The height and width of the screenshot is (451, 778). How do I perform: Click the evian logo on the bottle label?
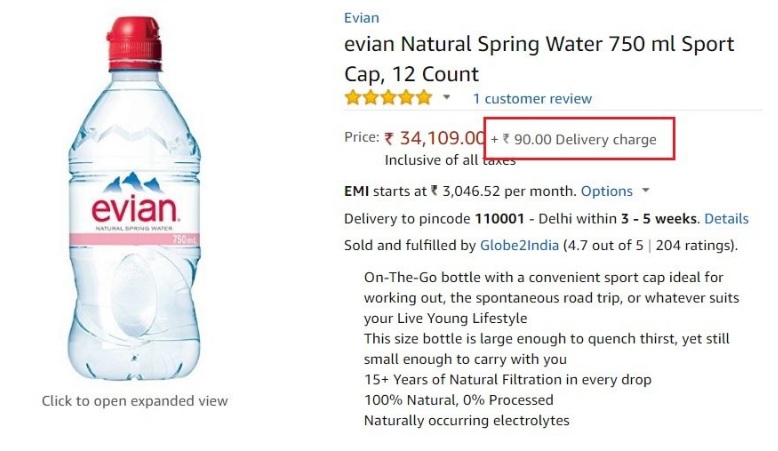pyautogui.click(x=135, y=209)
